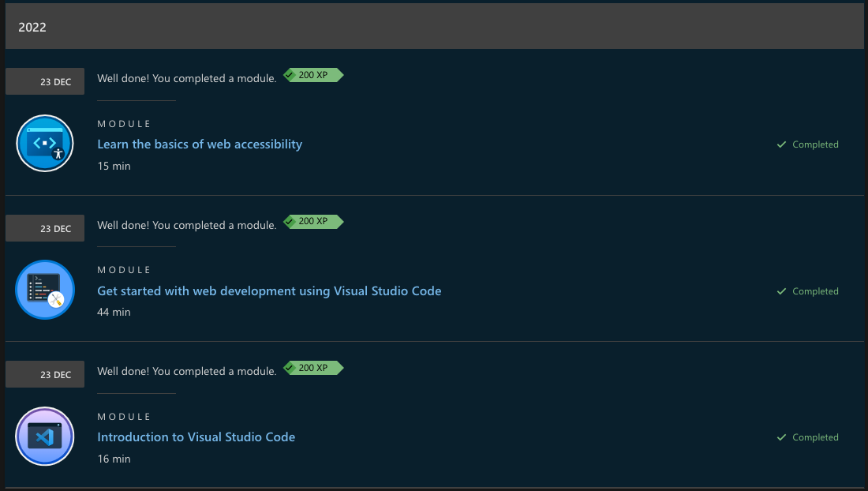Screen dimensions: 868x491
Task: Click the web accessibility module badge icon
Action: pos(45,144)
